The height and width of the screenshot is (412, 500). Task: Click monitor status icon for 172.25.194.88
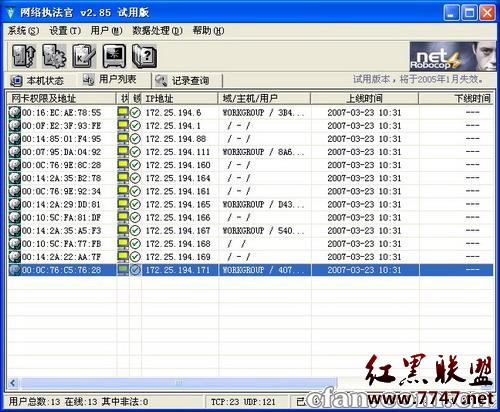(x=123, y=138)
